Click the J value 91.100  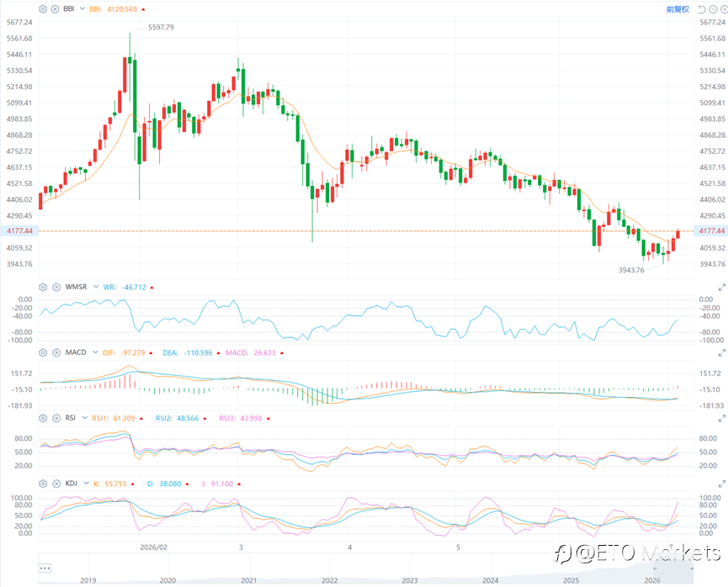222,484
